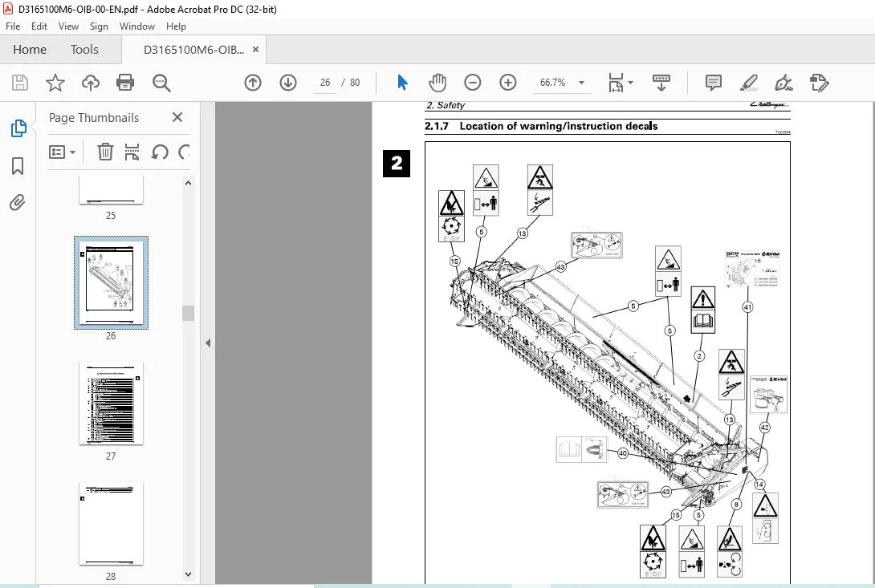Click the "Page Thumbnails" panel title
Viewport: 875px width, 588px height.
[94, 118]
